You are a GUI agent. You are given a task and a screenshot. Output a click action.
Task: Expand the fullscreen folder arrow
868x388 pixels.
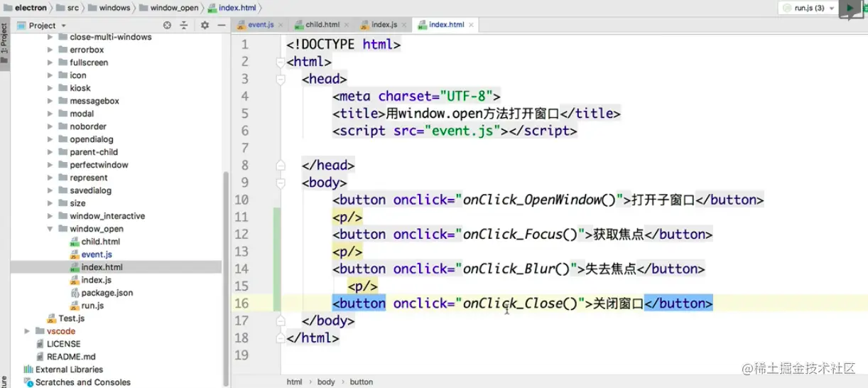[50, 63]
